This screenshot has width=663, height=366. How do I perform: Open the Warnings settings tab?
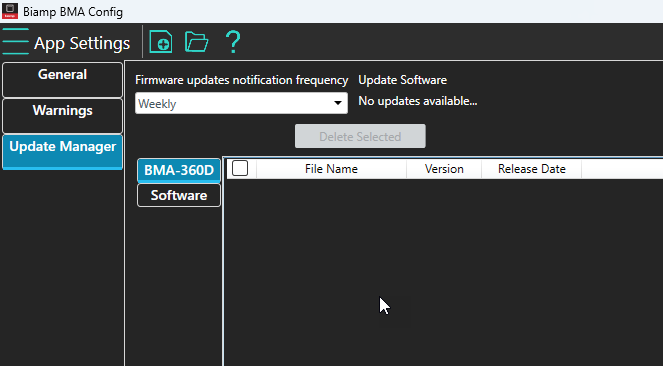(x=62, y=116)
